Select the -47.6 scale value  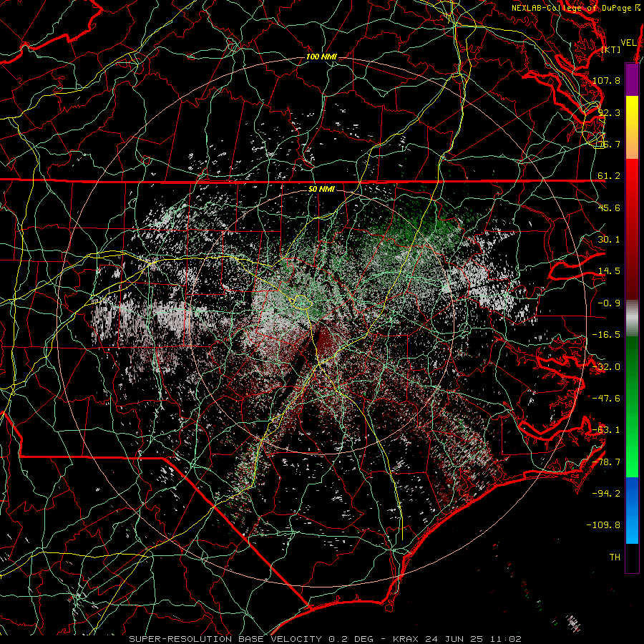point(606,399)
